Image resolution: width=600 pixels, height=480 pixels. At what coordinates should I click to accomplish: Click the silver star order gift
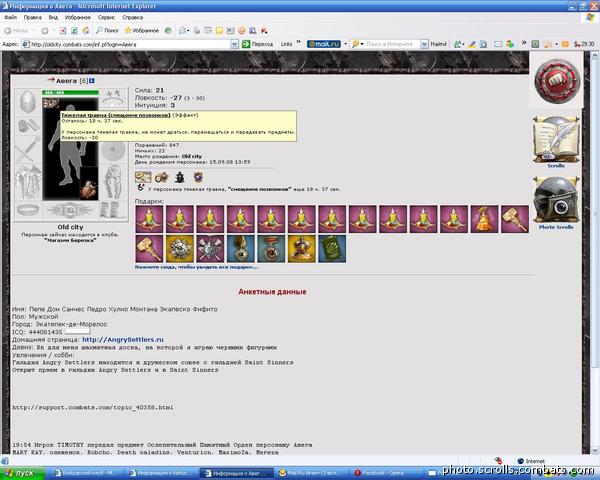pyautogui.click(x=179, y=249)
